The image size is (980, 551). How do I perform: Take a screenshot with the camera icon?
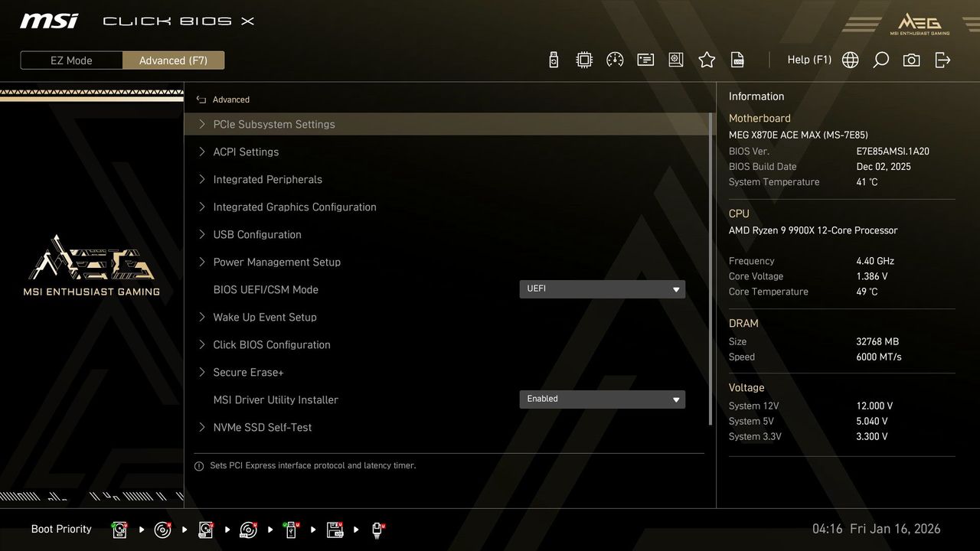click(911, 60)
